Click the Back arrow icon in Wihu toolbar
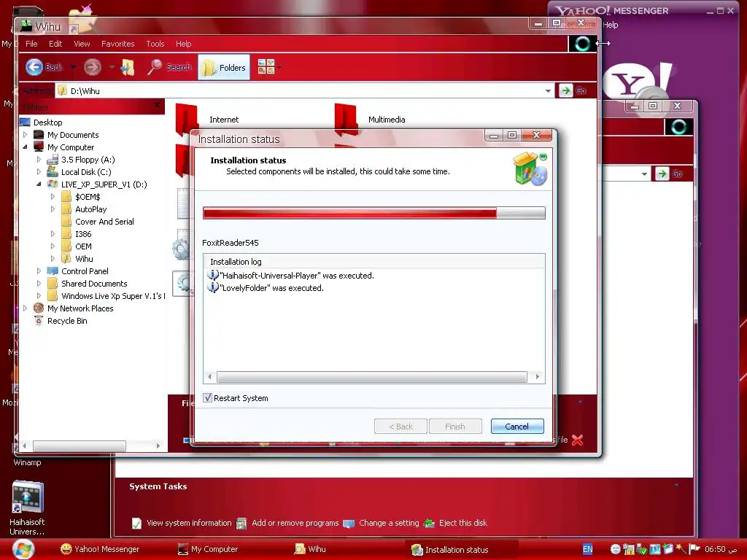The image size is (747, 560). pyautogui.click(x=34, y=67)
